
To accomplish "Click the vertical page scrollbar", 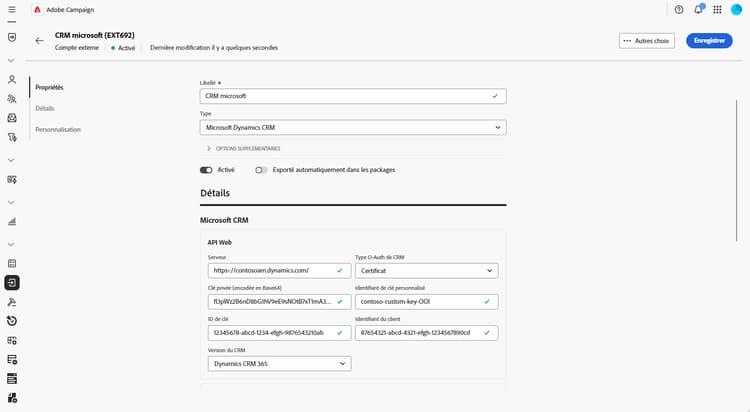I will [737, 170].
